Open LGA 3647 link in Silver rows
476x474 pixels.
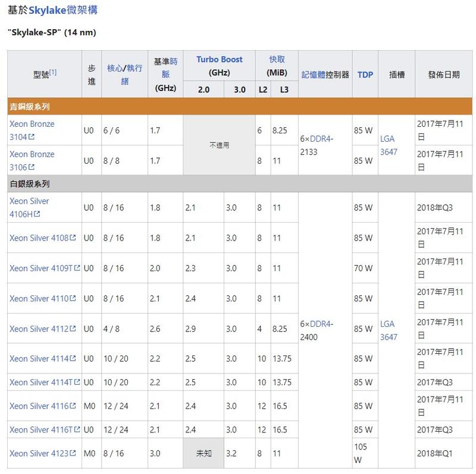click(x=389, y=330)
